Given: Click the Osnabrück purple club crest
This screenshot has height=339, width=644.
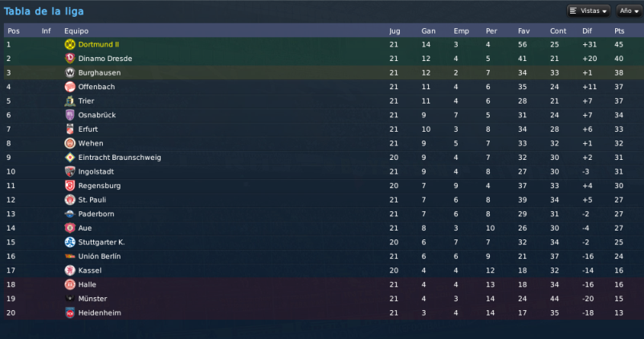Looking at the screenshot, I should (70, 115).
